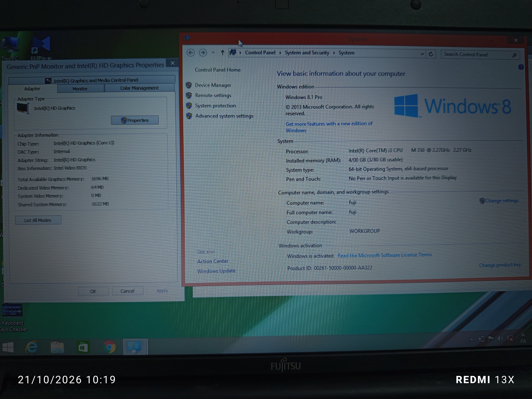The image size is (532, 399).
Task: Open Intel Graphics and Media Control Panel tab
Action: tap(92, 80)
